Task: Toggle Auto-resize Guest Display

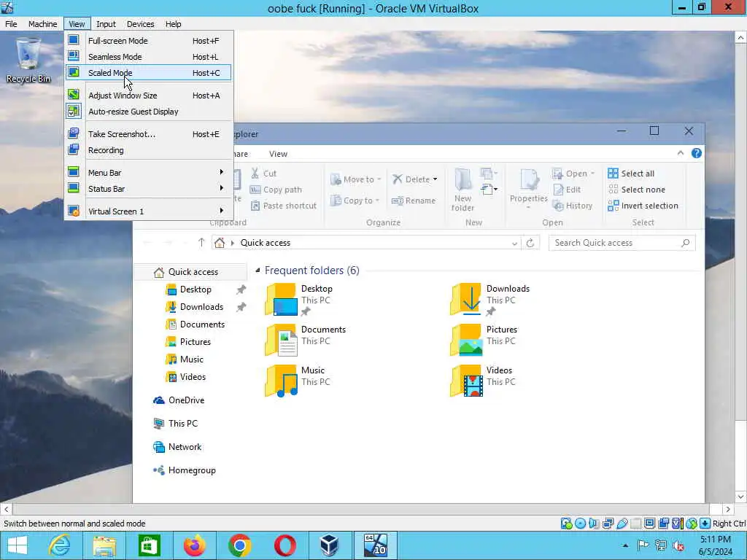Action: coord(149,112)
